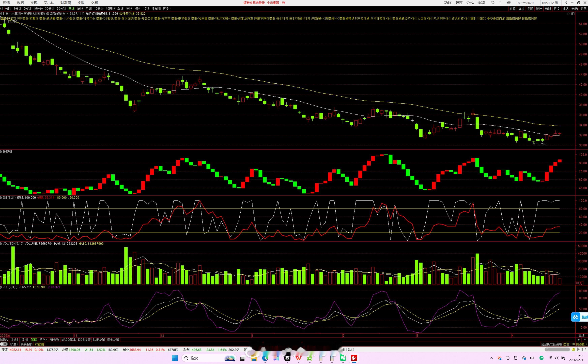Switch to 周线 weekly period tab
The height and width of the screenshot is (364, 588).
pos(80,9)
